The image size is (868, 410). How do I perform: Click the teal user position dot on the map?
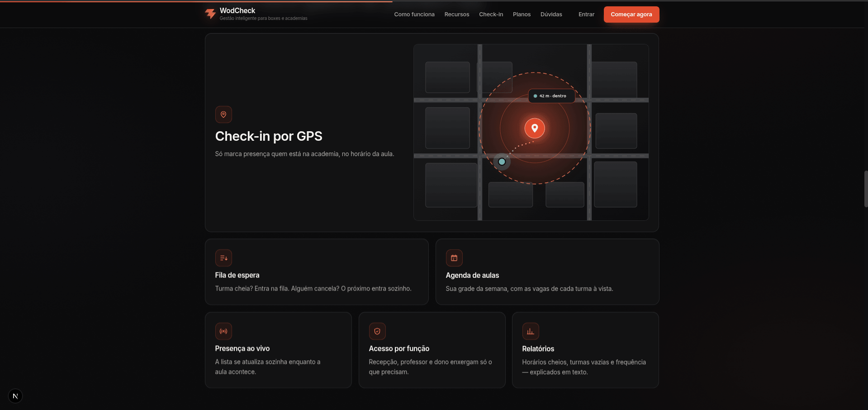(502, 162)
